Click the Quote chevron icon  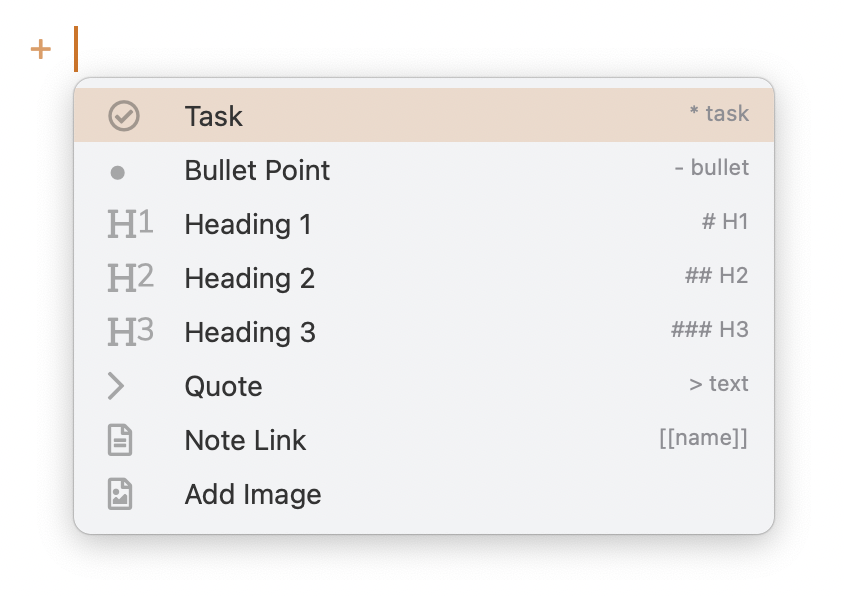116,386
